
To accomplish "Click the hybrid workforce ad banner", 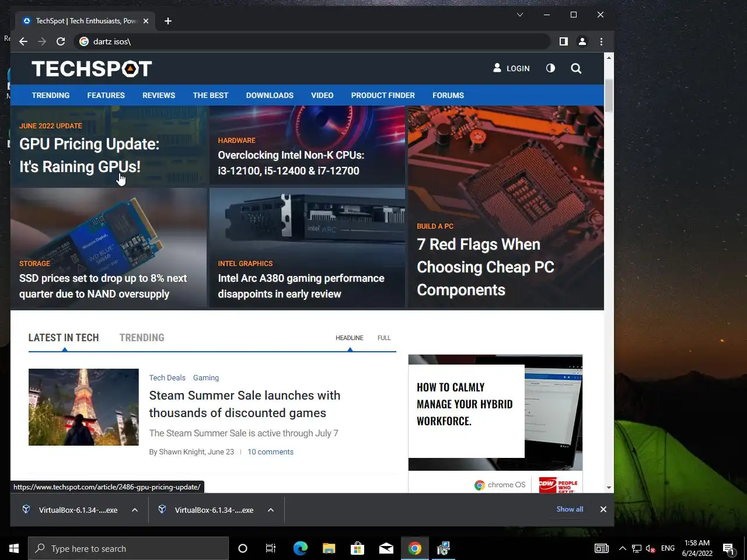I will (495, 423).
